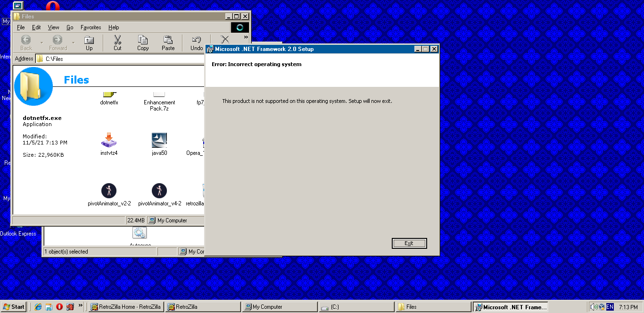Open Internet Explorer from quick launch

[38, 307]
